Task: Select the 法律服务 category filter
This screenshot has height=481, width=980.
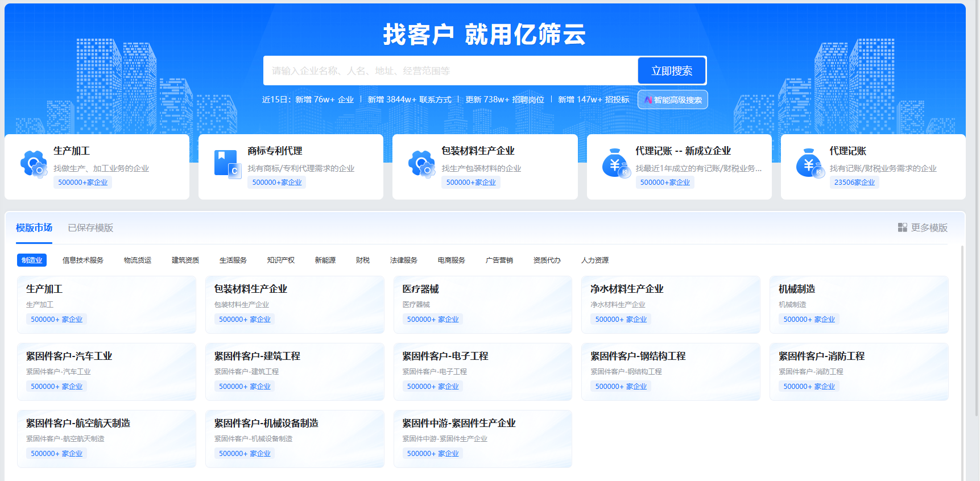Action: pos(404,260)
